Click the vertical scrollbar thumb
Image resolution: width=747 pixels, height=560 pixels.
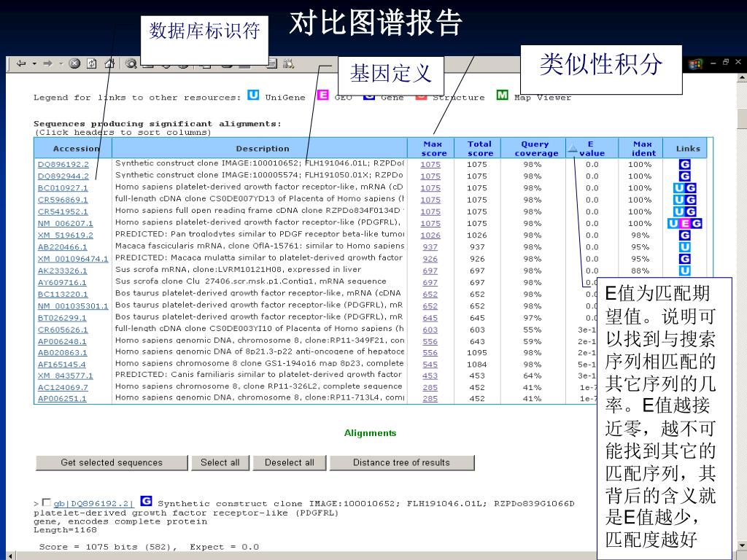click(x=742, y=117)
